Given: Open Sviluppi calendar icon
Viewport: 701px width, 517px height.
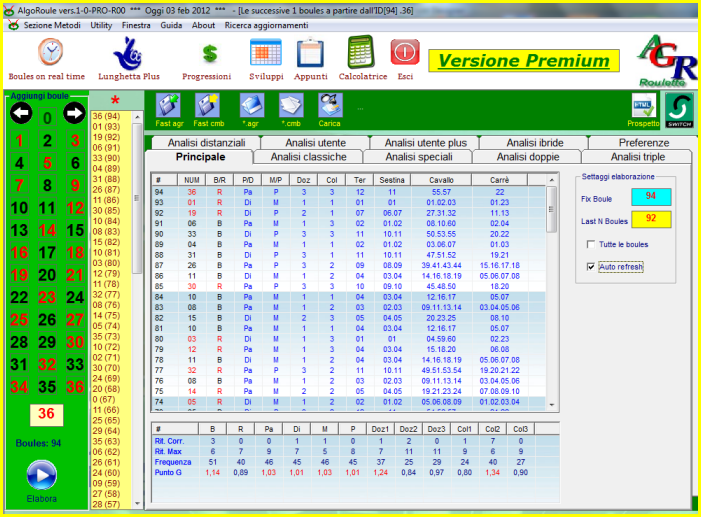Looking at the screenshot, I should (x=266, y=53).
